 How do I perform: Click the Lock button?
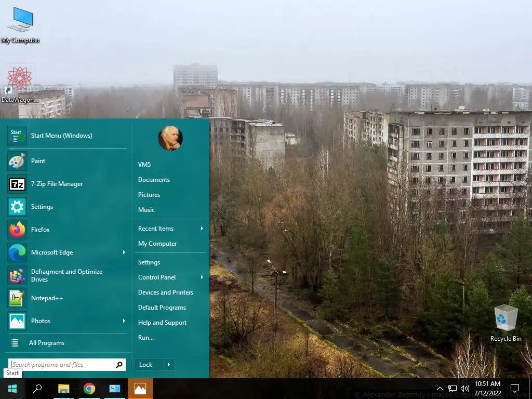pos(149,365)
